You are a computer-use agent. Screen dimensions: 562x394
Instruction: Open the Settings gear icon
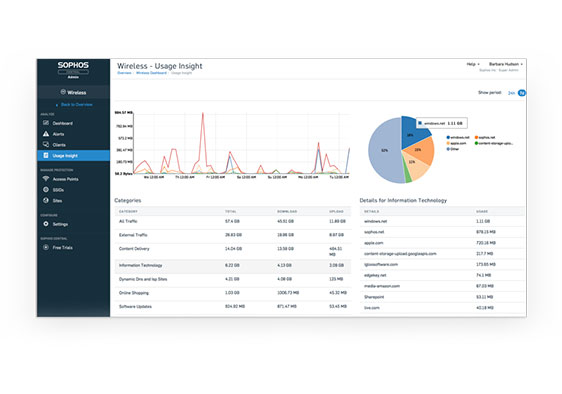pos(46,224)
